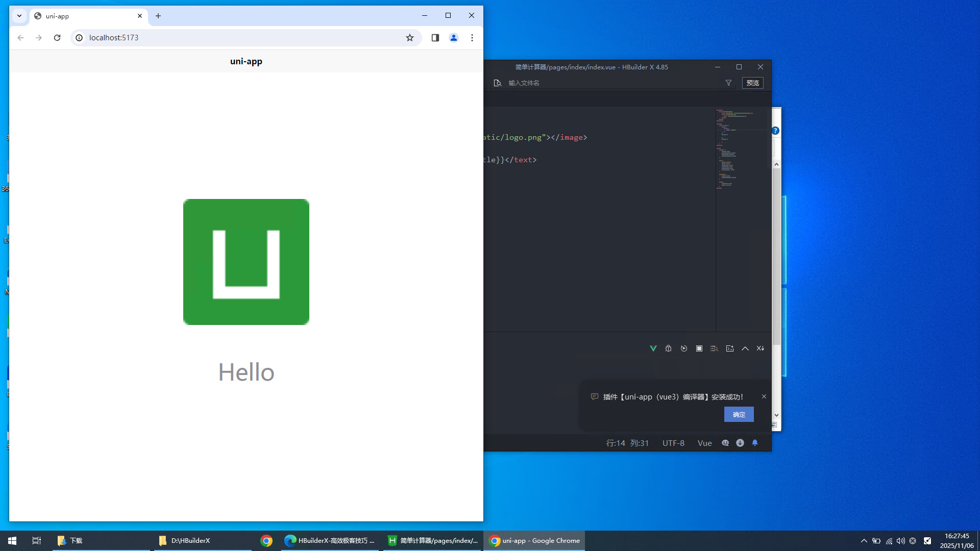Screen dimensions: 980x551
Task: Open UTF-8 encoding selector in status bar
Action: (673, 443)
